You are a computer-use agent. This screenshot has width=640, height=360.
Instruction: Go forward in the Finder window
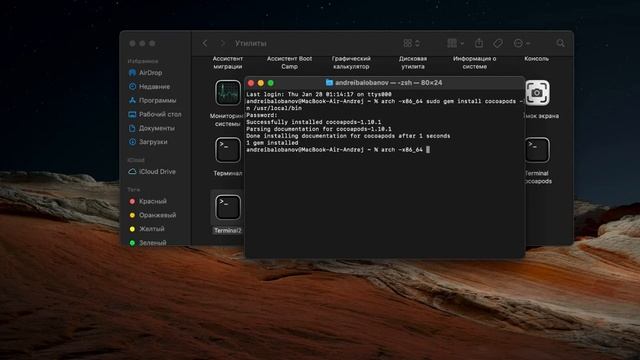point(222,43)
